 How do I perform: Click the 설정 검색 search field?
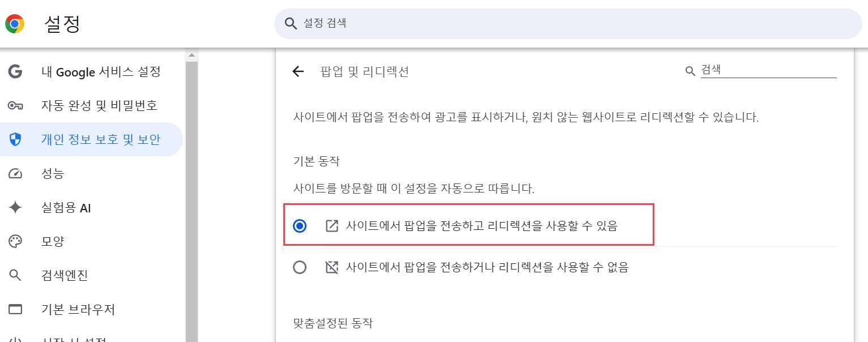(x=567, y=23)
